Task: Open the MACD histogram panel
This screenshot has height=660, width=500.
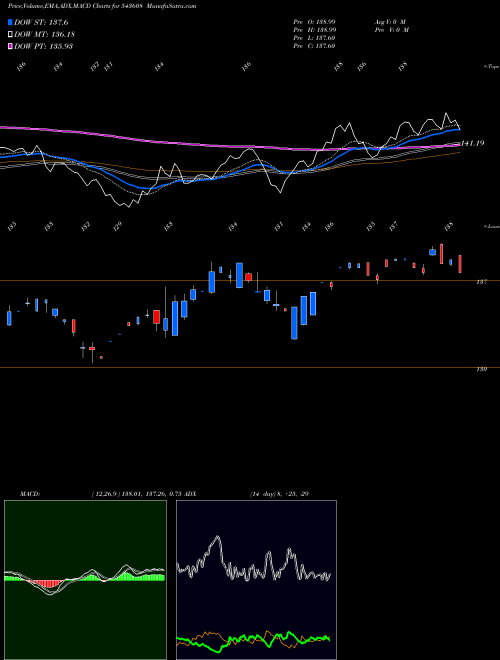Action: tap(85, 580)
